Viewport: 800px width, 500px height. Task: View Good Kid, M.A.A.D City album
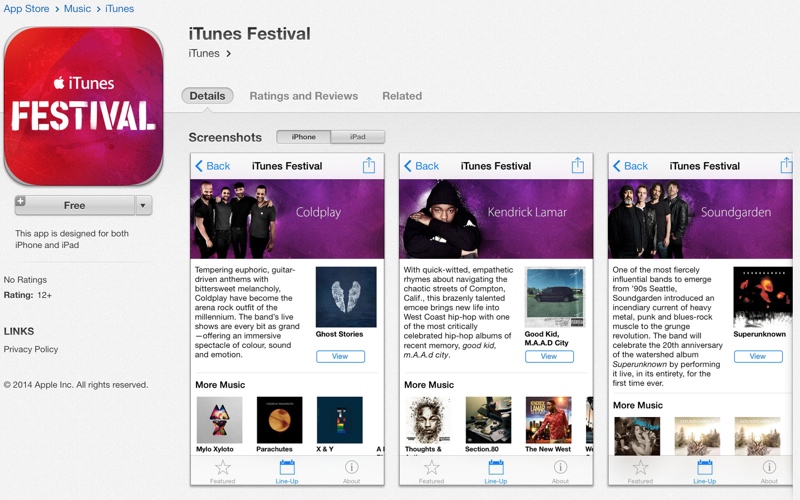click(549, 356)
